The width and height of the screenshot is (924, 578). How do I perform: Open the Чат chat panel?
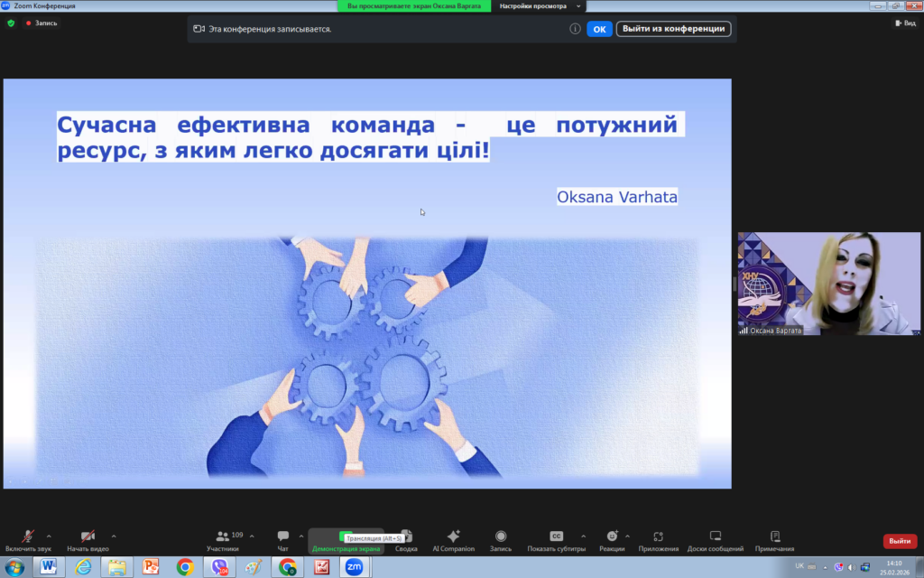click(283, 536)
